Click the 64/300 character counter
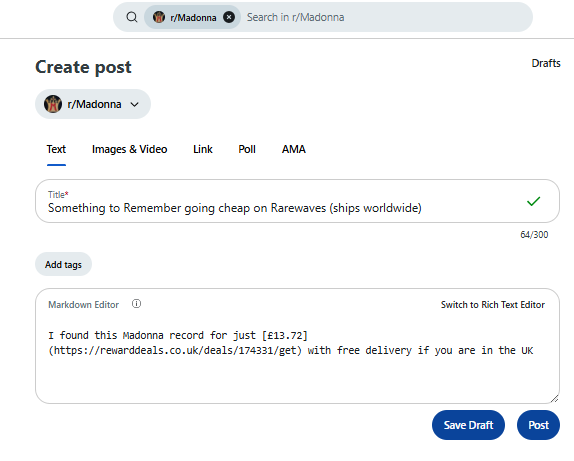The height and width of the screenshot is (461, 574). click(x=534, y=235)
